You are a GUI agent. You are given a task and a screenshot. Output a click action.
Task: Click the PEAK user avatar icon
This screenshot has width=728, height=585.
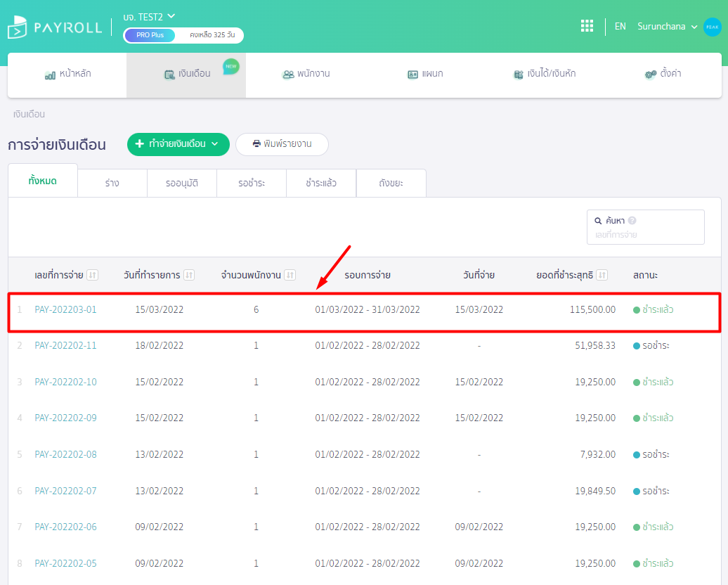click(712, 27)
